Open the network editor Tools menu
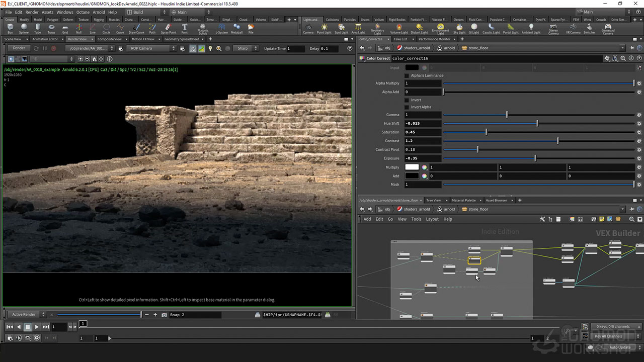Screen dimensions: 644x362 pyautogui.click(x=416, y=219)
